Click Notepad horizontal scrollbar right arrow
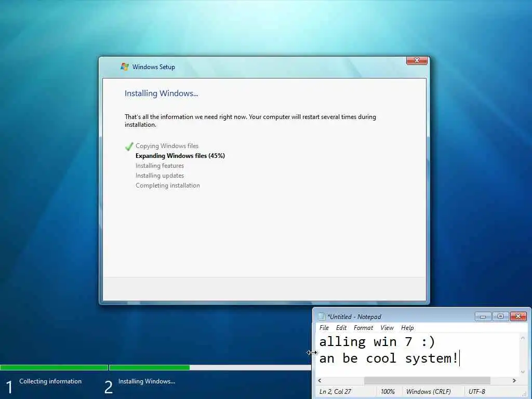532x399 pixels. pyautogui.click(x=514, y=381)
